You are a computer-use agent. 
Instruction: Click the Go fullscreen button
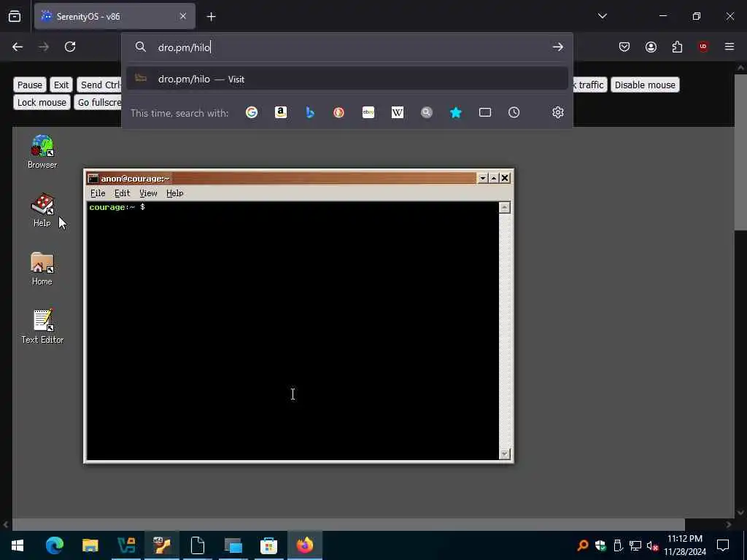coord(98,102)
